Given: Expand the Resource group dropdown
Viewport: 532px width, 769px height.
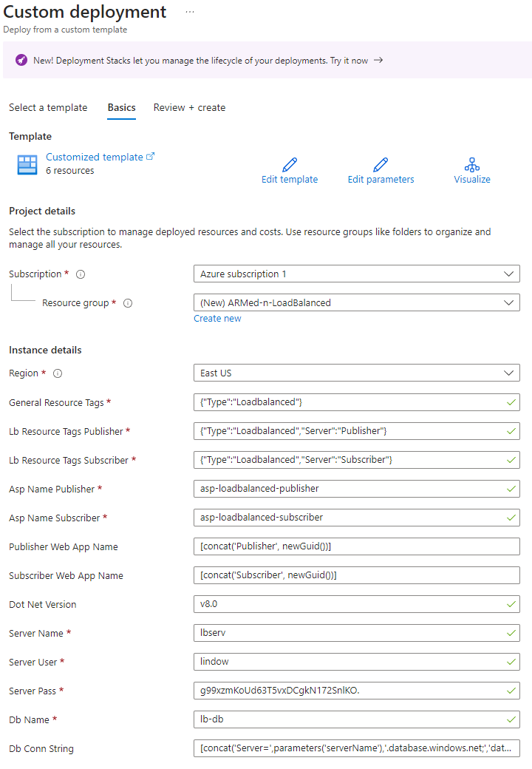Looking at the screenshot, I should 357,302.
